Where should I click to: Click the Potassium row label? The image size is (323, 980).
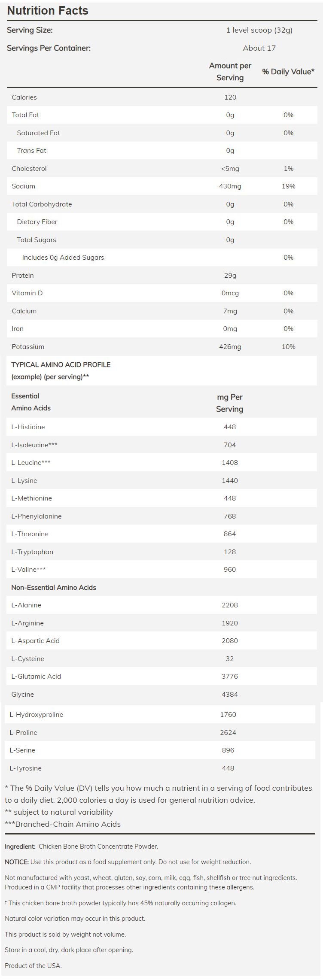coord(28,347)
